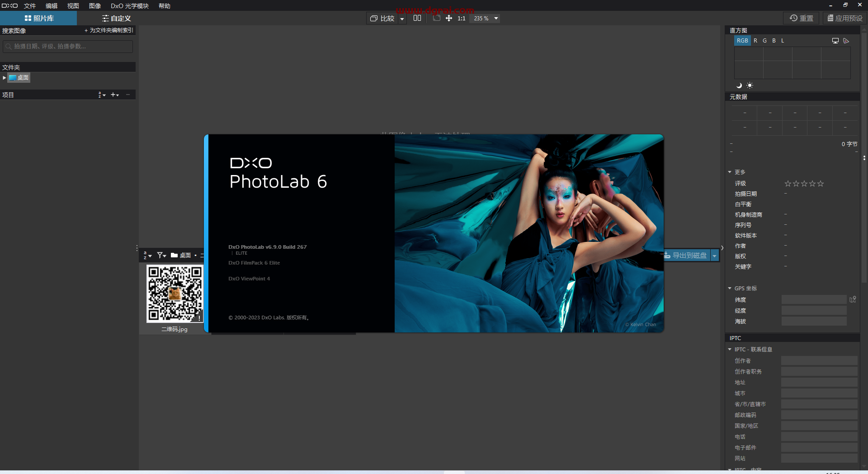Open the 图像 menu
Screen dimensions: 868x474
click(95, 6)
